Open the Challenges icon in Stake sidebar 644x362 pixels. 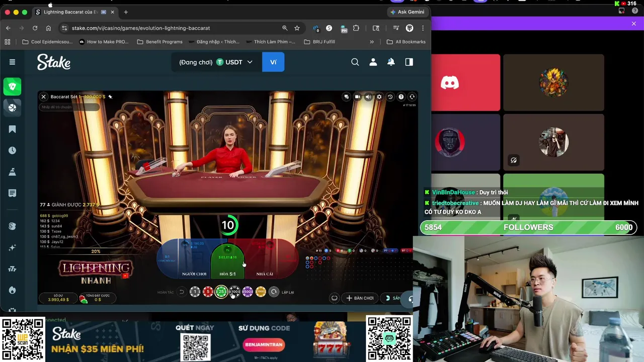[12, 172]
